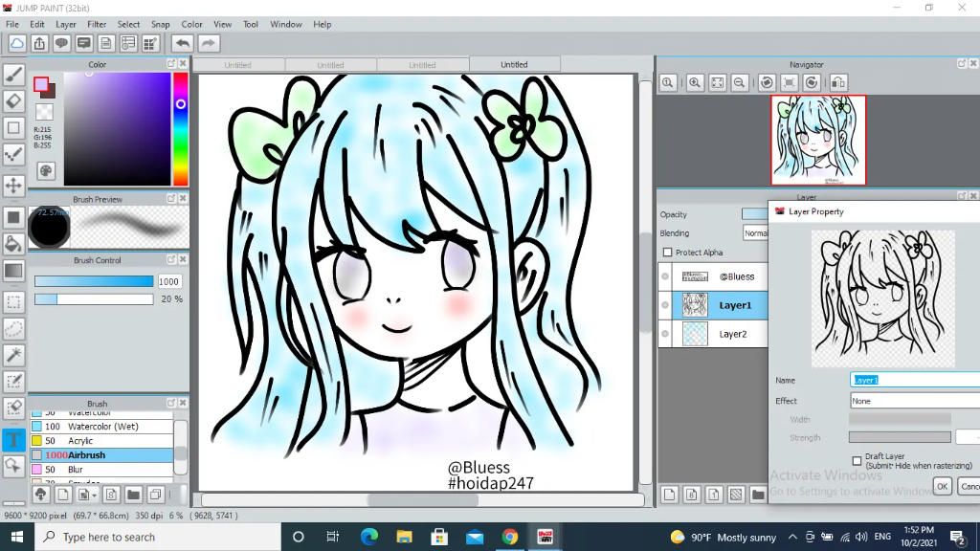
Task: Select the Select Pen tool
Action: [x=13, y=382]
